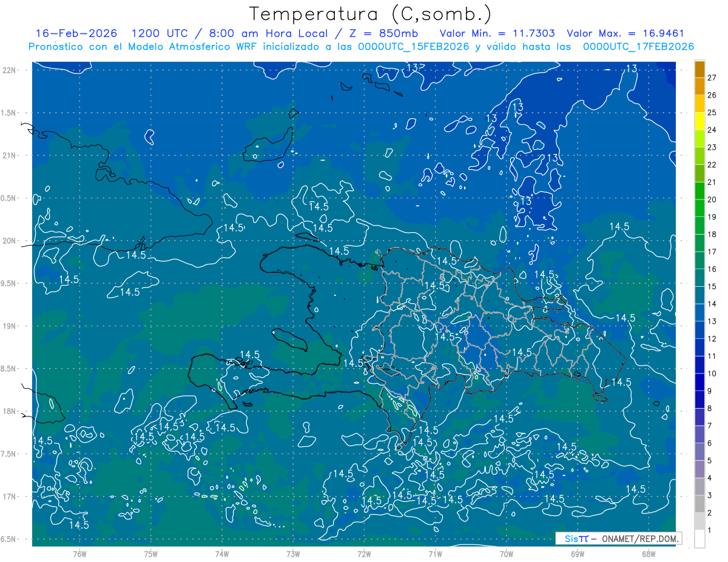Select "8:00 am Hora Local" text

(268, 33)
